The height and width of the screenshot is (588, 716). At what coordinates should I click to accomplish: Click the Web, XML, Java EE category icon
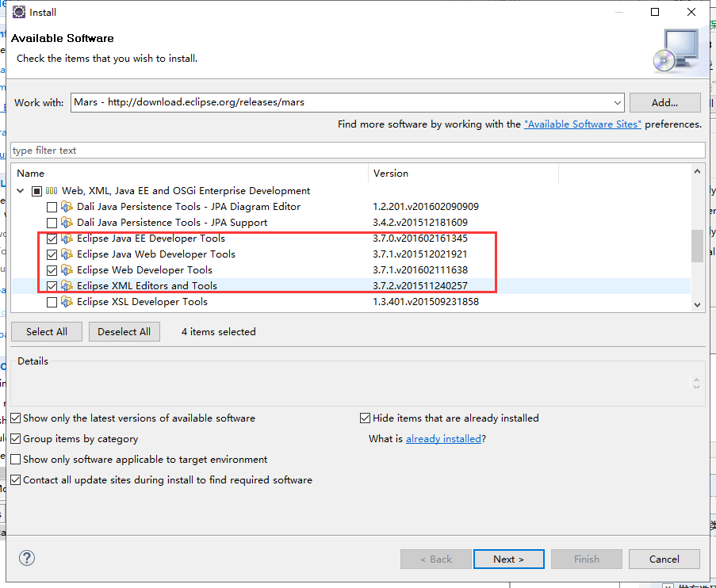(x=52, y=191)
